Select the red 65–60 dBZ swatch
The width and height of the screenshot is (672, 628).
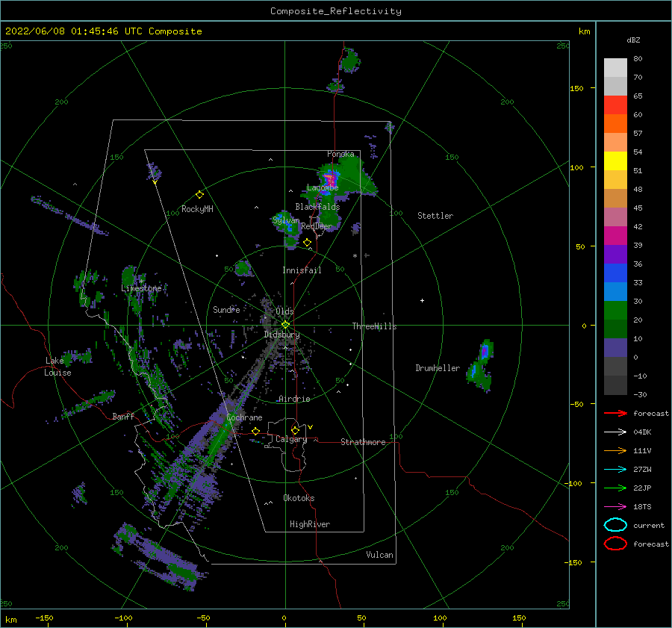pyautogui.click(x=615, y=105)
